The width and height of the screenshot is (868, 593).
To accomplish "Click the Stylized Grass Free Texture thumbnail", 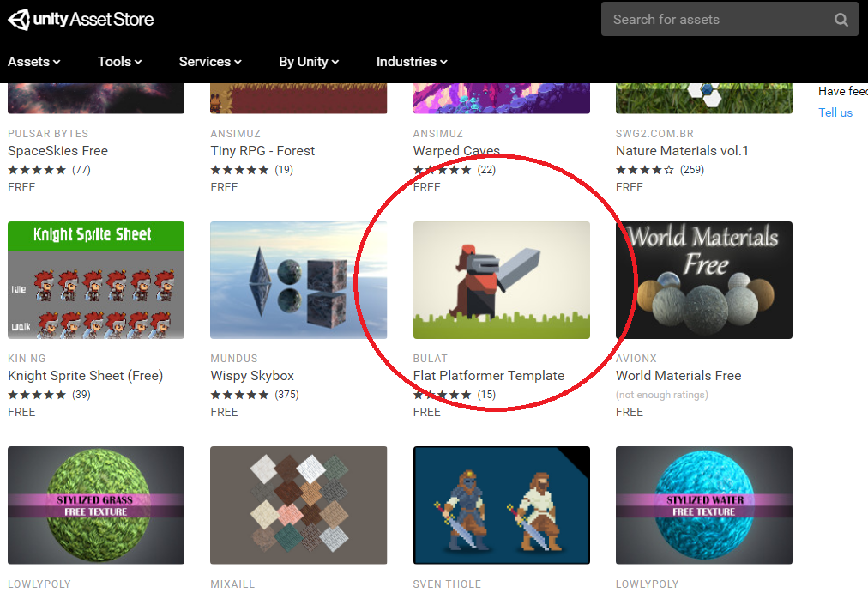I will pos(96,505).
